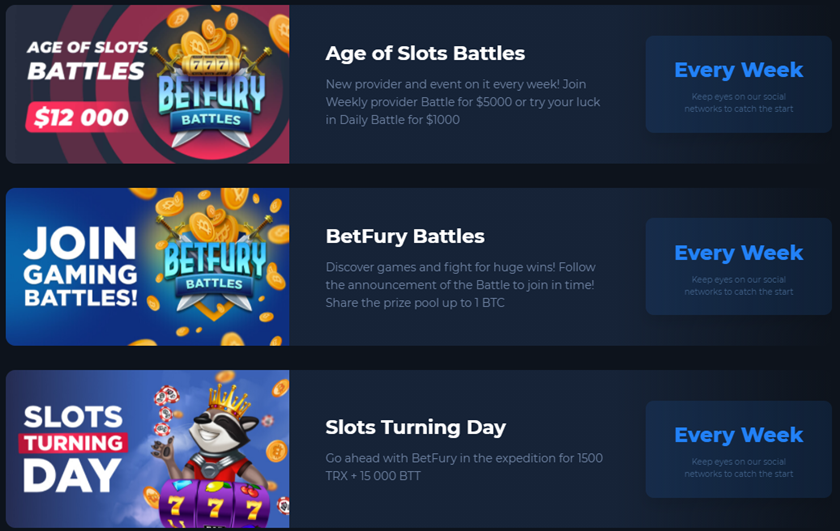Click the first Every Week schedule box
840x531 pixels.
738,84
